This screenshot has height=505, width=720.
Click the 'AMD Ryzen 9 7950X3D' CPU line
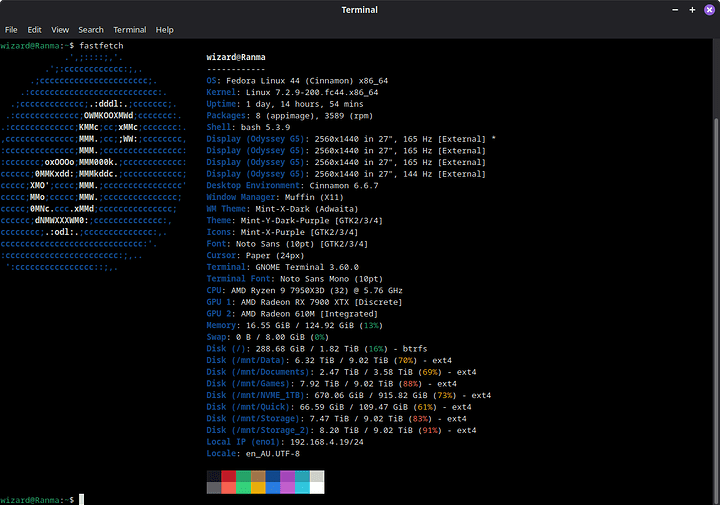tap(304, 291)
